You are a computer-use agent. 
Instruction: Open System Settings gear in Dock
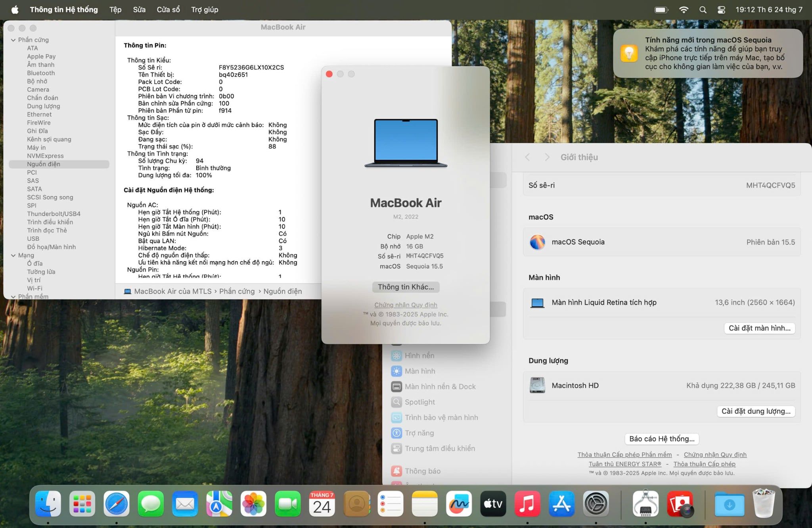coord(596,504)
